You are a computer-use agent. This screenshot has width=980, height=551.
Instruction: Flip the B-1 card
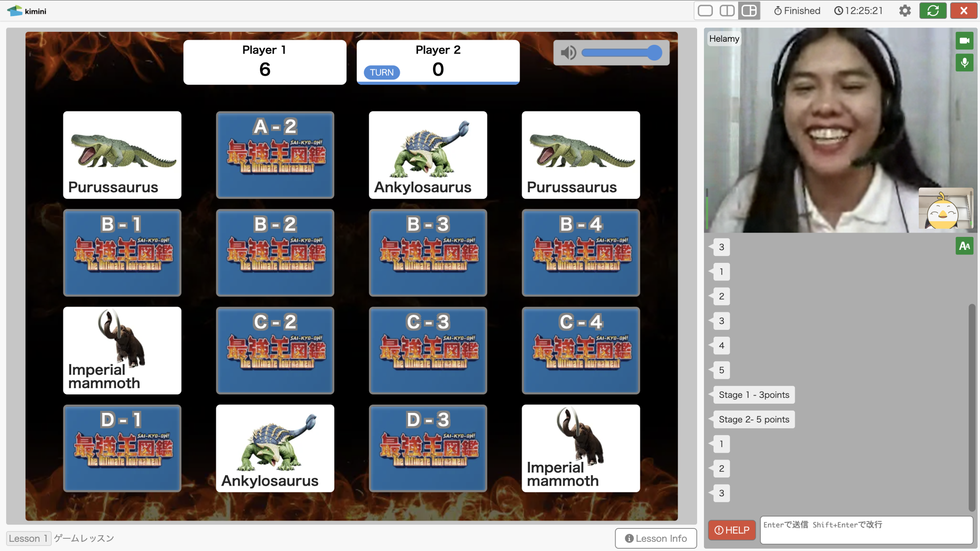point(122,253)
